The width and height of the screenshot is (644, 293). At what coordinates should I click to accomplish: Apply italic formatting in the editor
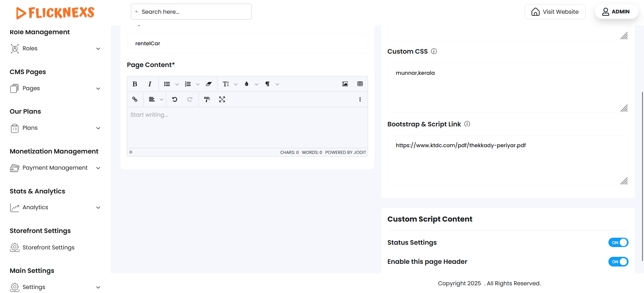(x=150, y=84)
